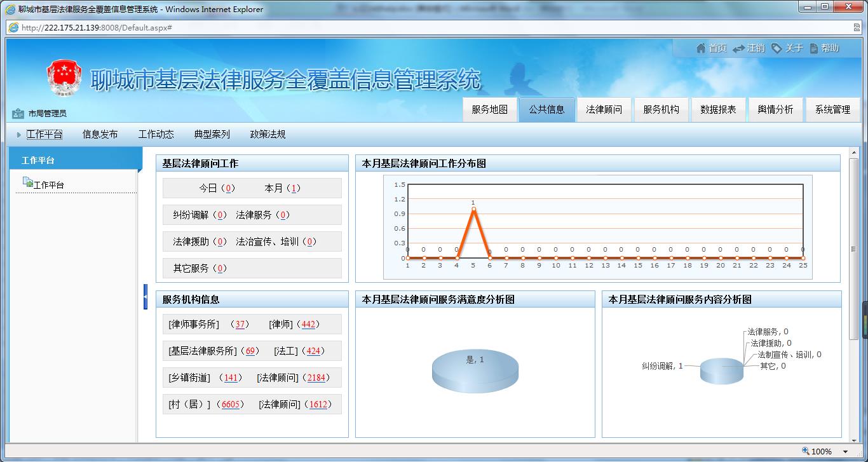Open the 帮助 help document icon
868x462 pixels.
point(813,48)
